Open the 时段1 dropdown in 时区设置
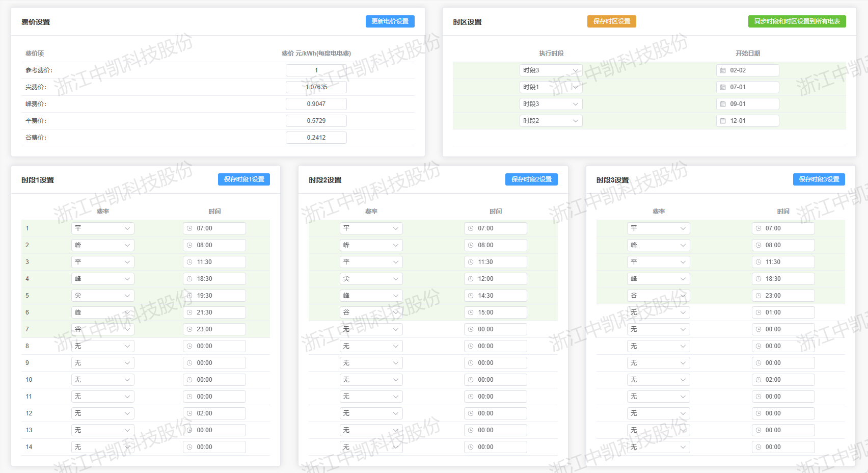This screenshot has width=868, height=473. pos(551,87)
